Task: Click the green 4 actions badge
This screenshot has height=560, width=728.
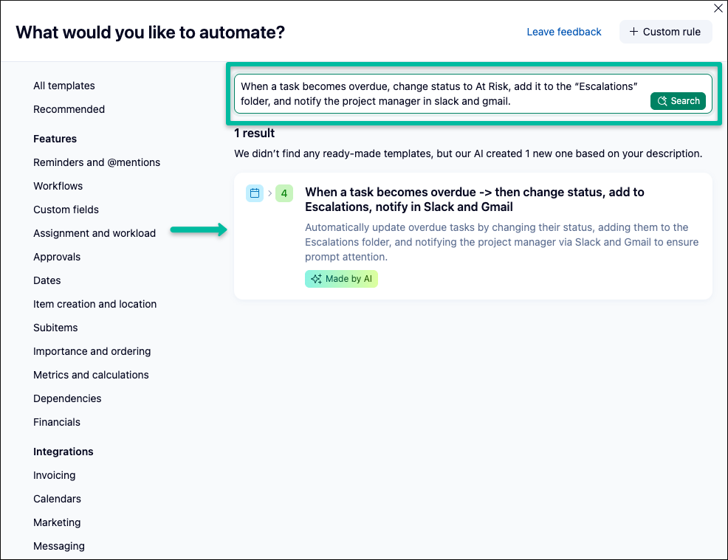Action: [x=284, y=193]
